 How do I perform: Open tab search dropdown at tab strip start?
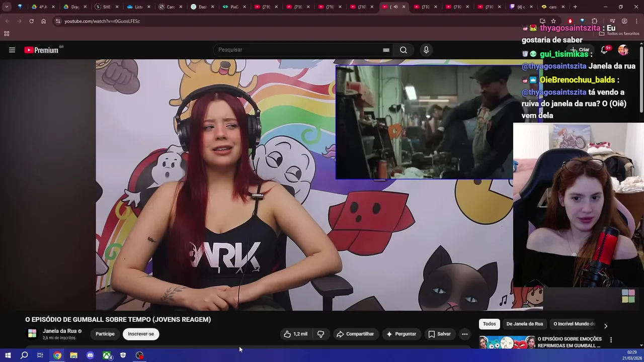(x=7, y=7)
